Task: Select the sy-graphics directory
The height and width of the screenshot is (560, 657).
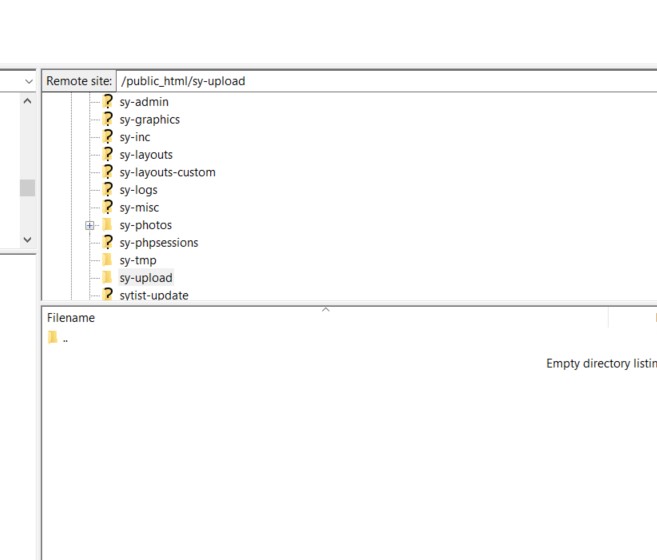Action: [x=150, y=119]
